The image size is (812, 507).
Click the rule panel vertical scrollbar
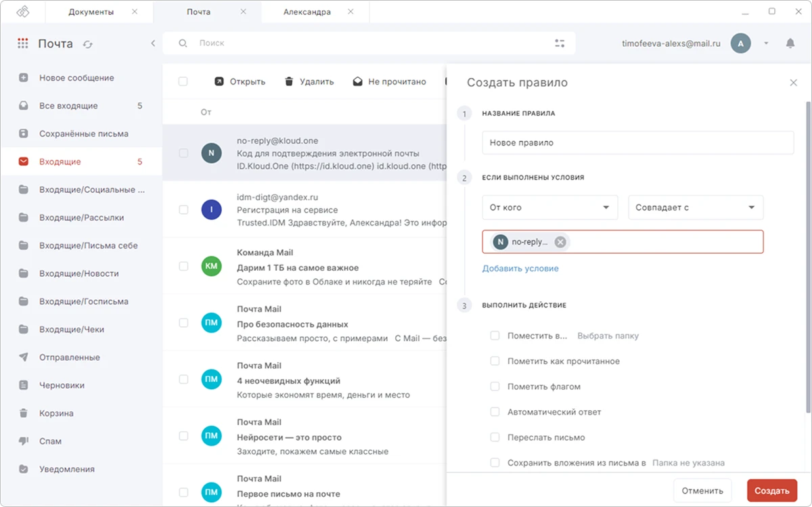pos(808,257)
